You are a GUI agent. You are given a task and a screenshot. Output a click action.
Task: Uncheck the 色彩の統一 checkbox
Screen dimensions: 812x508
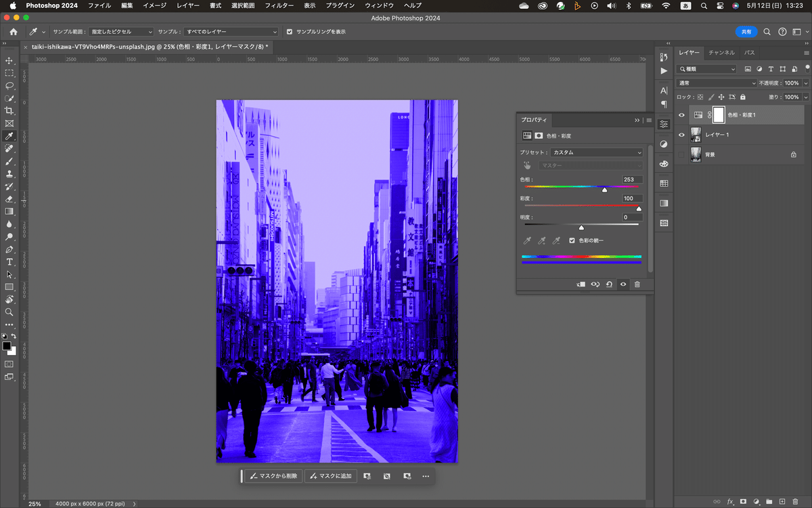[x=572, y=240]
